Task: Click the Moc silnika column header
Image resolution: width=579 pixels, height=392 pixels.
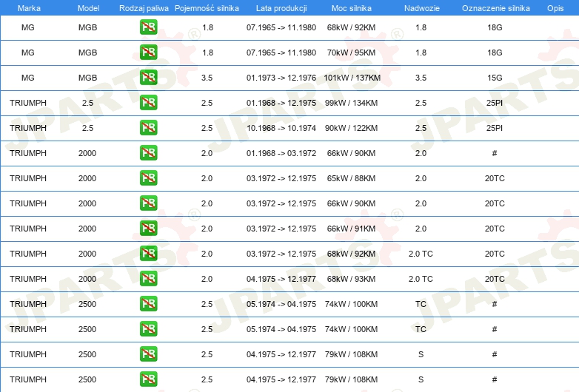Action: tap(352, 8)
